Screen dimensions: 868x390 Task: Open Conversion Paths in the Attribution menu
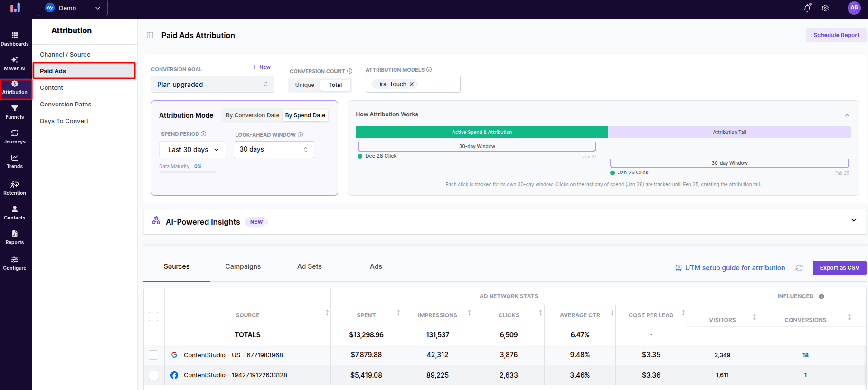point(66,105)
